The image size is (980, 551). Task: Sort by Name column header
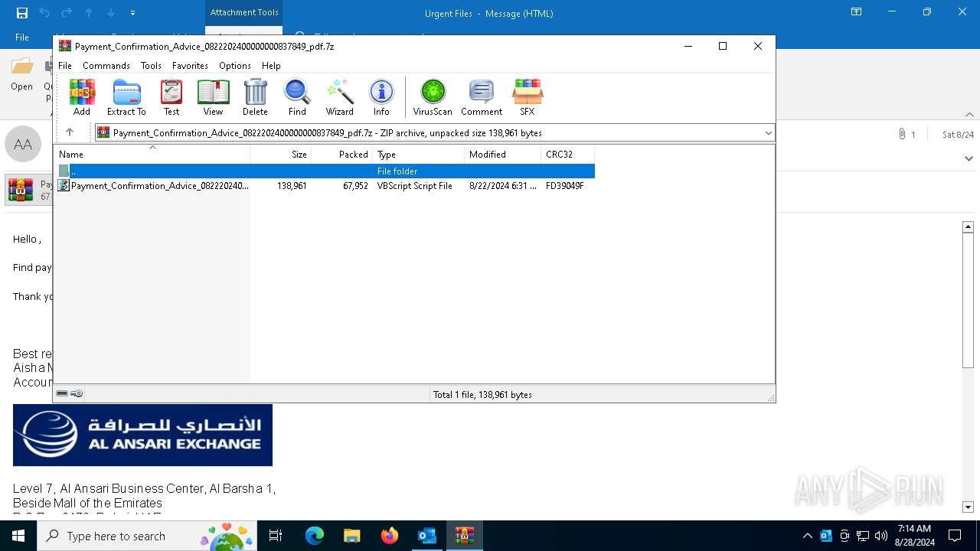(x=152, y=154)
